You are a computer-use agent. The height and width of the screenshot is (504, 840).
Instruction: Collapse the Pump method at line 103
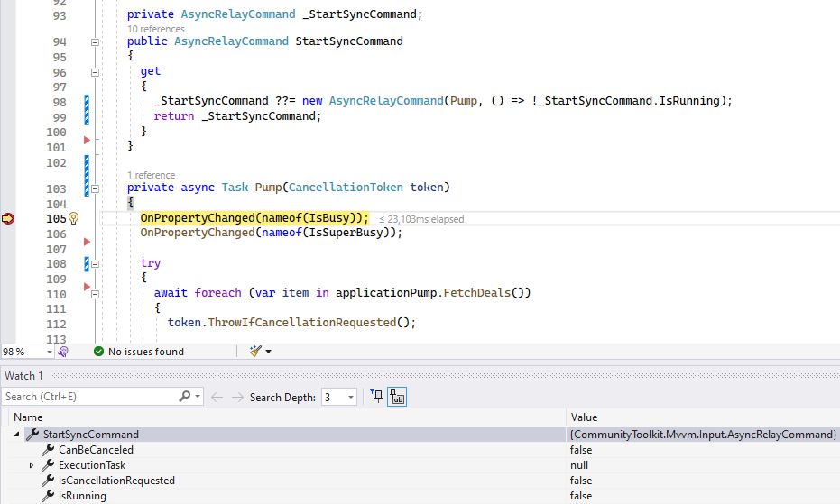(95, 188)
